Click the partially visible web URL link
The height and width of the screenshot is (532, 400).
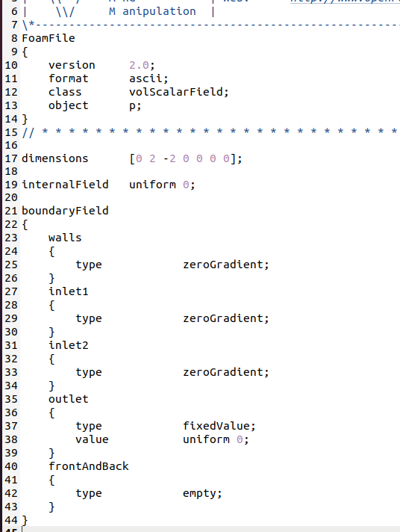pos(345,1)
